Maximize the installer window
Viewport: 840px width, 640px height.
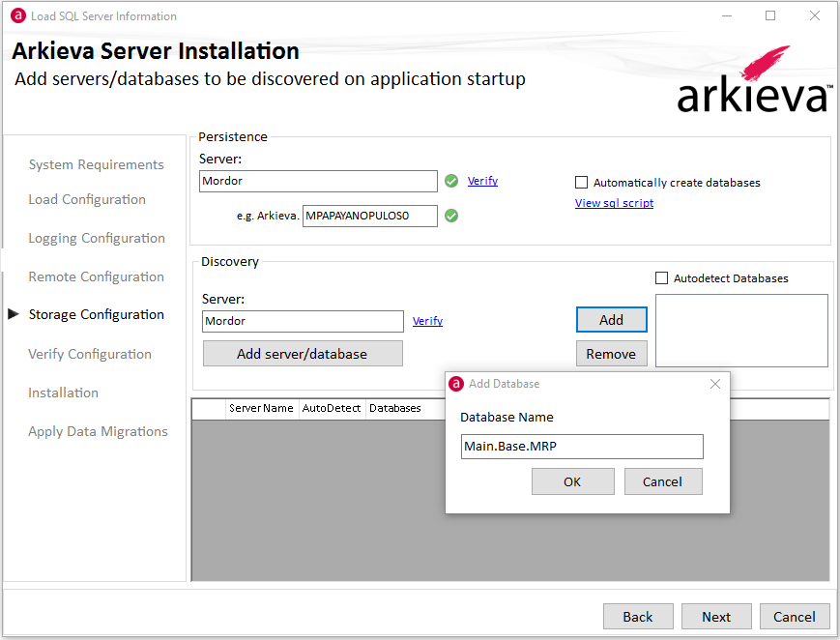[770, 16]
